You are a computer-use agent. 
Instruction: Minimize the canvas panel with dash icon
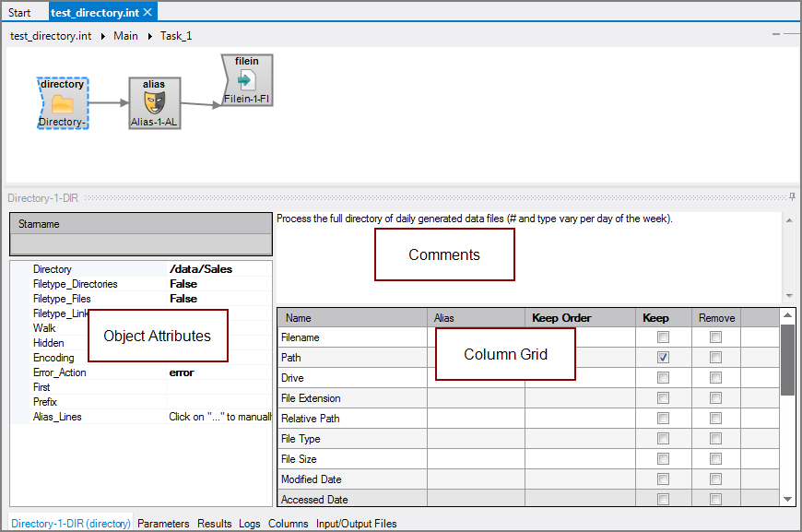coord(776,34)
